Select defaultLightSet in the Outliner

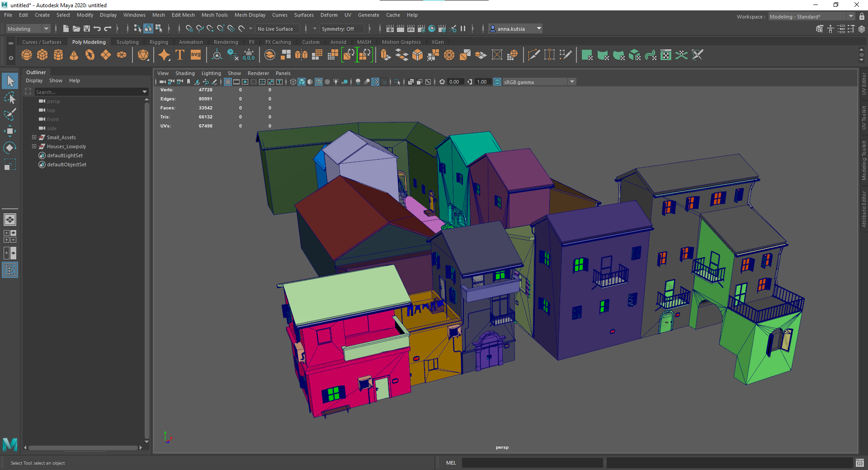65,155
